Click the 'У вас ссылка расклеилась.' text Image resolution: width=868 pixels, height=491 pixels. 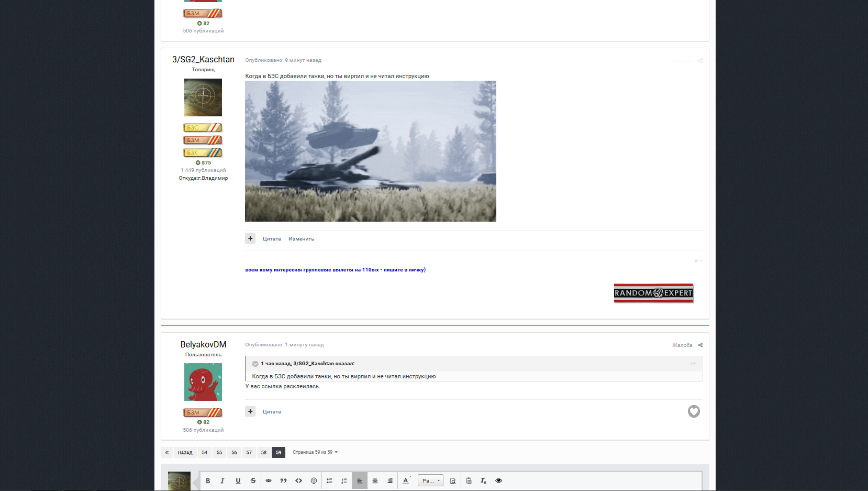tap(283, 387)
